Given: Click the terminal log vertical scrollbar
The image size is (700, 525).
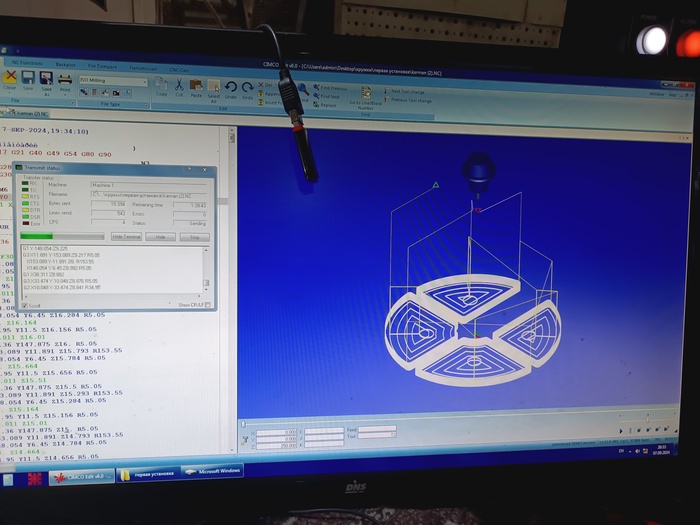Looking at the screenshot, I should (x=206, y=270).
